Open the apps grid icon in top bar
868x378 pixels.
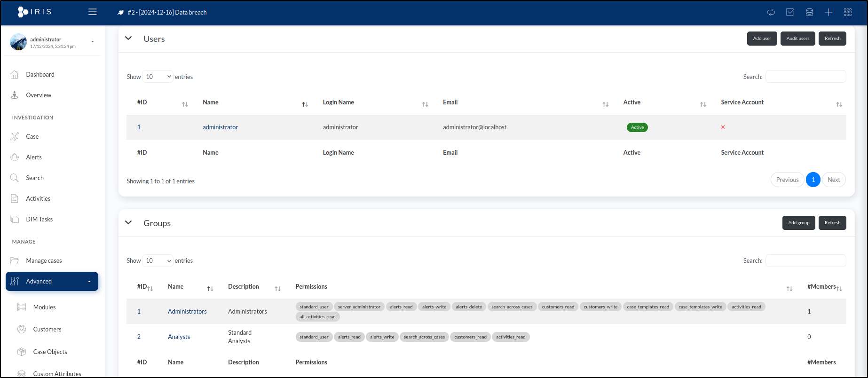[848, 12]
